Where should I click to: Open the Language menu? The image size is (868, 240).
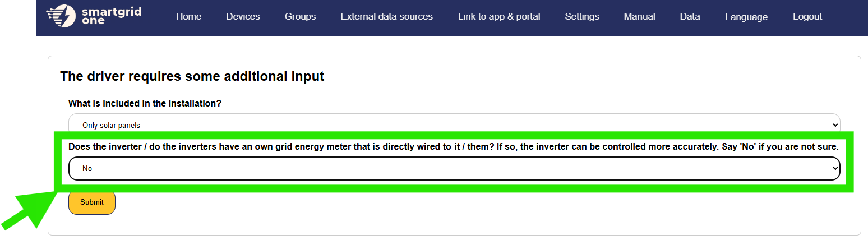746,17
